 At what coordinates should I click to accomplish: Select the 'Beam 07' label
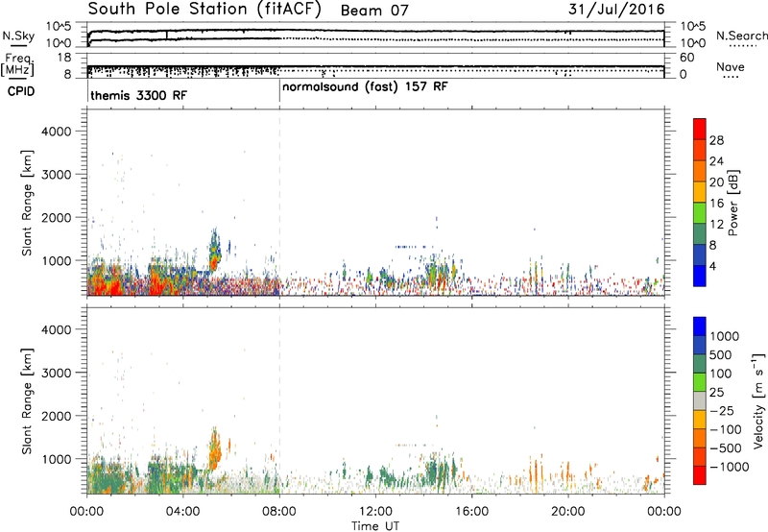374,11
